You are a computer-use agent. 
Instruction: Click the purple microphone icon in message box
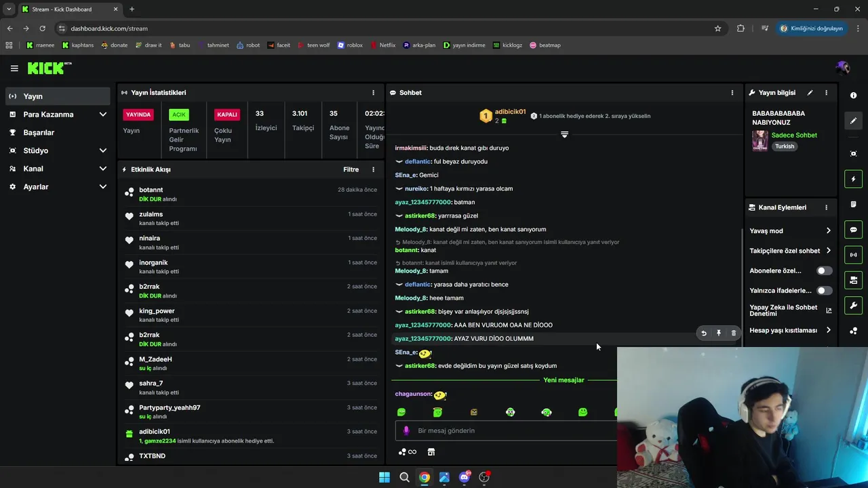click(x=406, y=430)
